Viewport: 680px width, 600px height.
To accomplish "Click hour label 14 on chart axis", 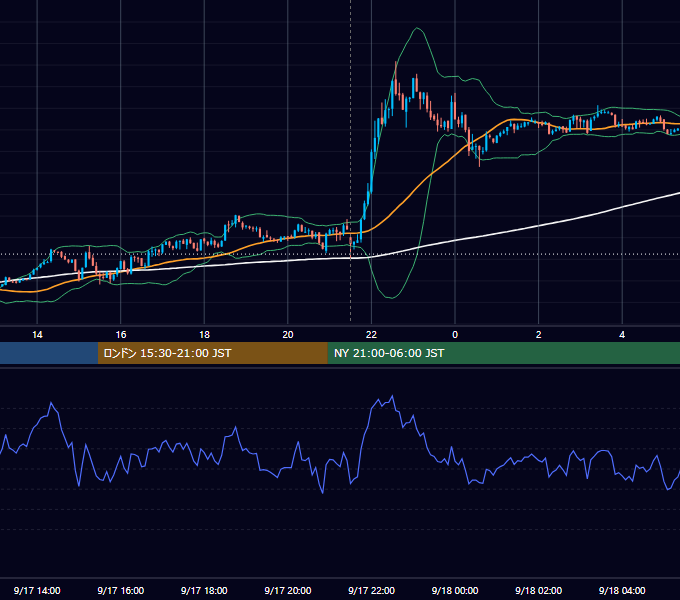I will pyautogui.click(x=37, y=335).
